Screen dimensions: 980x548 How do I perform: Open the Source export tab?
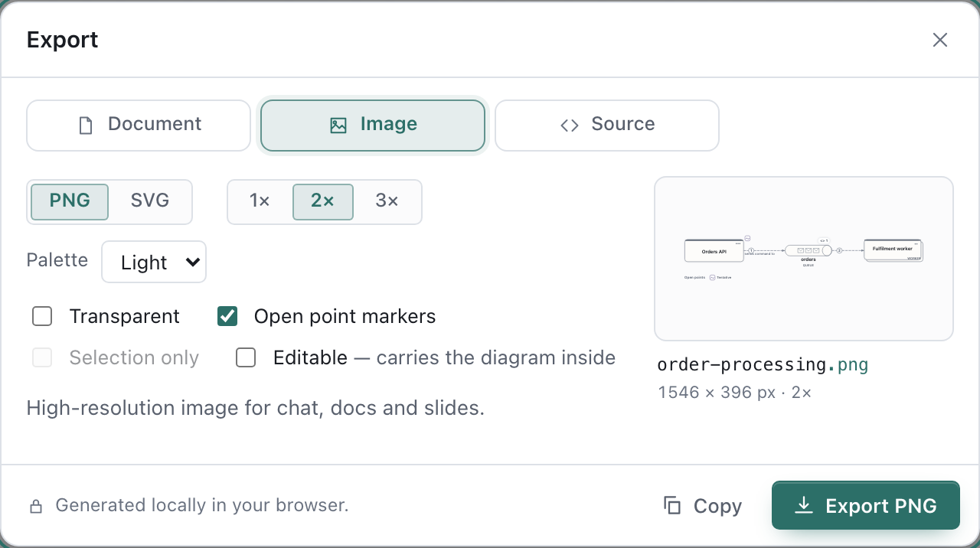[x=607, y=126]
